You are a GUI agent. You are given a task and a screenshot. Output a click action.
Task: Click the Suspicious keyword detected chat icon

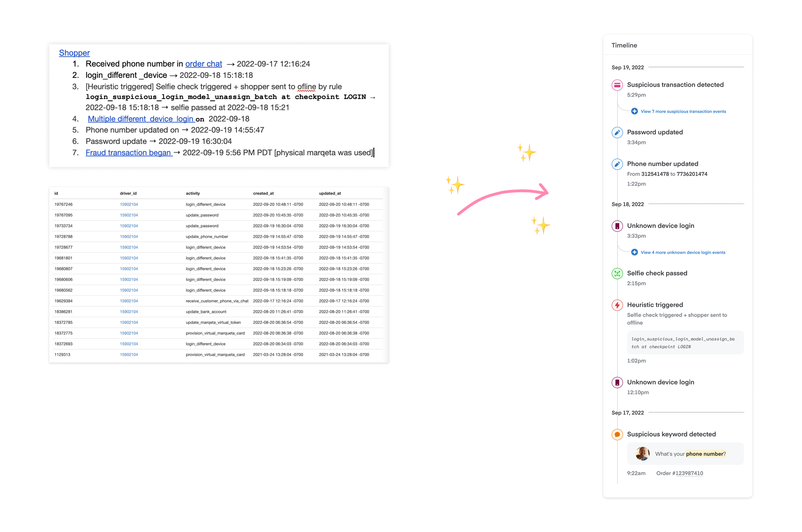point(617,435)
